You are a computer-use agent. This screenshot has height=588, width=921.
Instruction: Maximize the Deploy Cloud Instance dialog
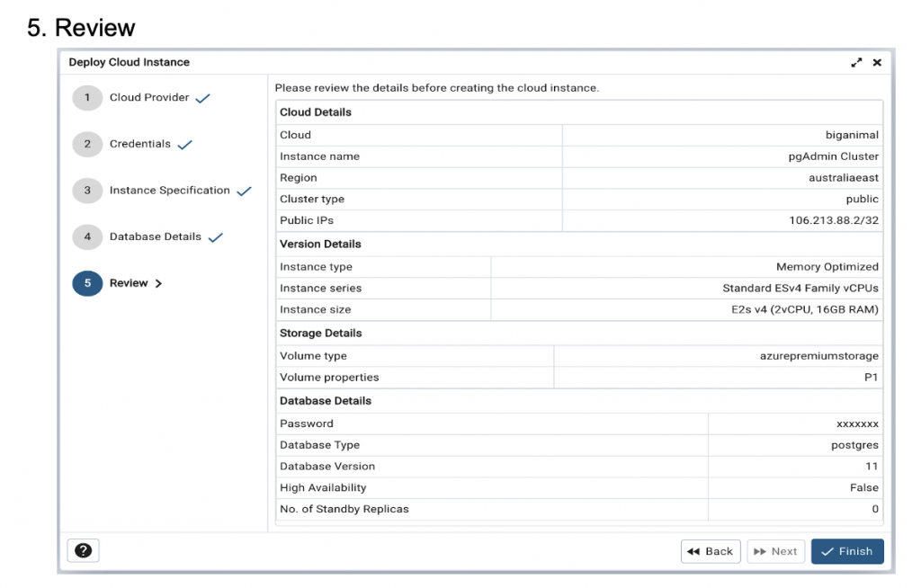tap(856, 62)
